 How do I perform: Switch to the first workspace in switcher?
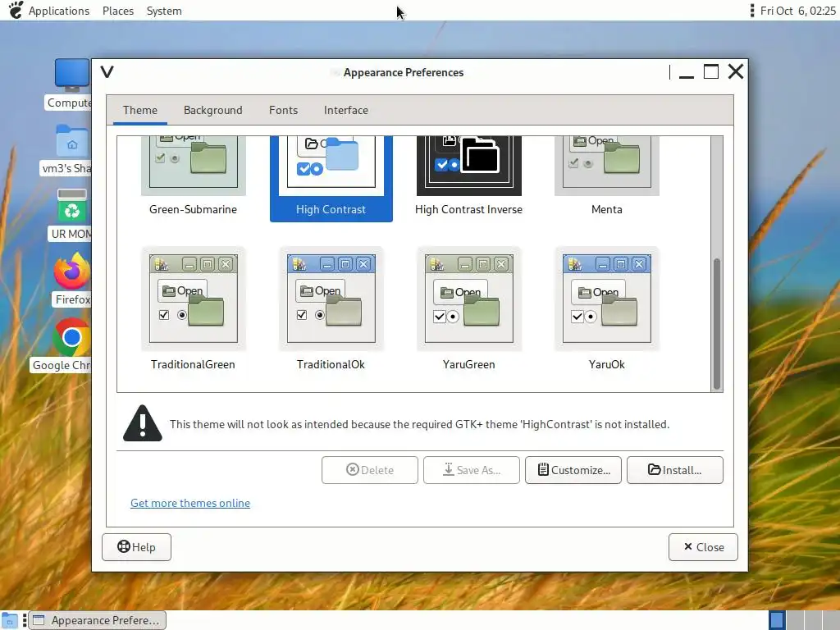[777, 620]
